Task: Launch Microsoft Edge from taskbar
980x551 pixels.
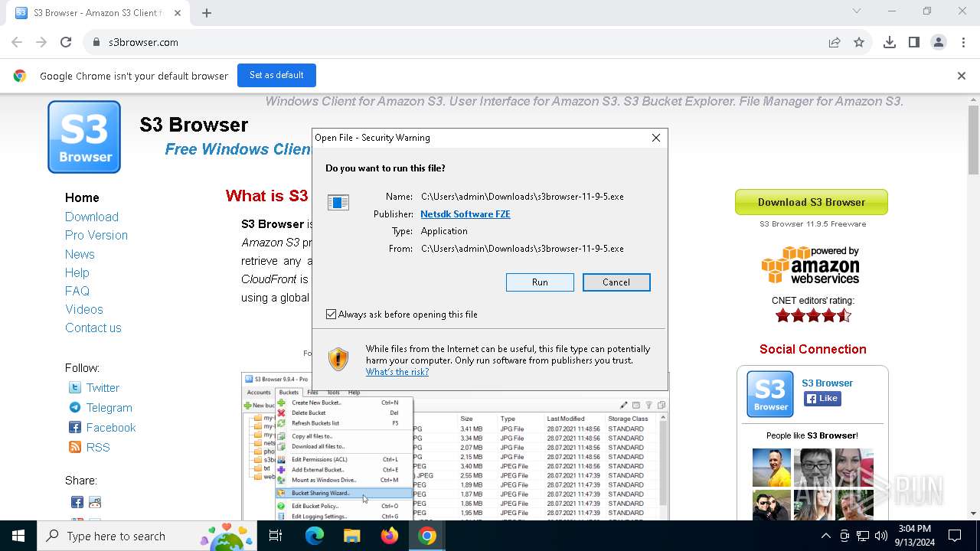Action: click(315, 536)
